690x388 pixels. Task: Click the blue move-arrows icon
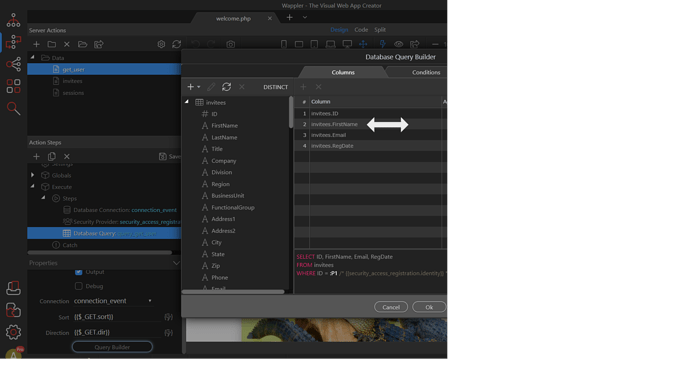point(363,44)
